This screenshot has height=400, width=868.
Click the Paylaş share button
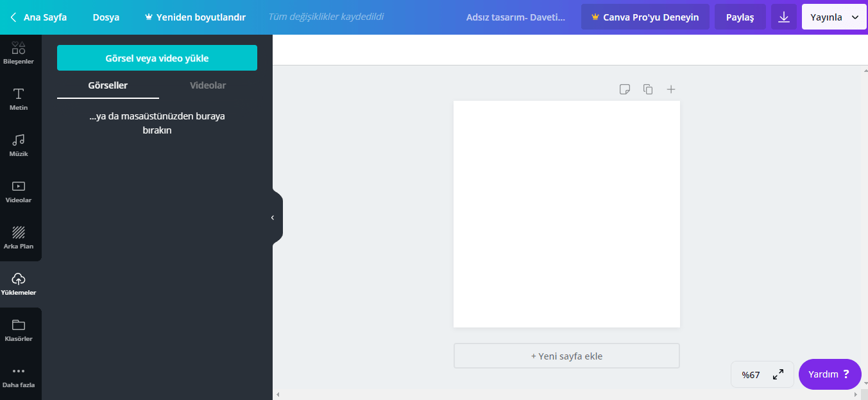740,17
